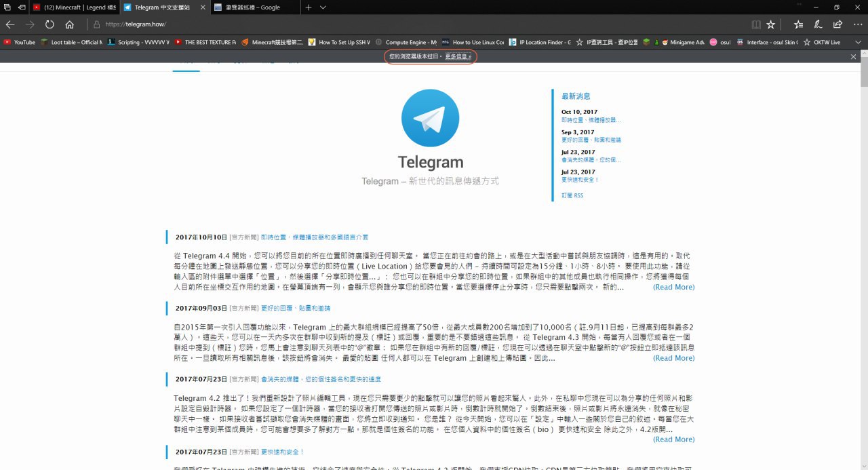This screenshot has width=868, height=470.
Task: Open the web notes pen icon
Action: click(818, 24)
